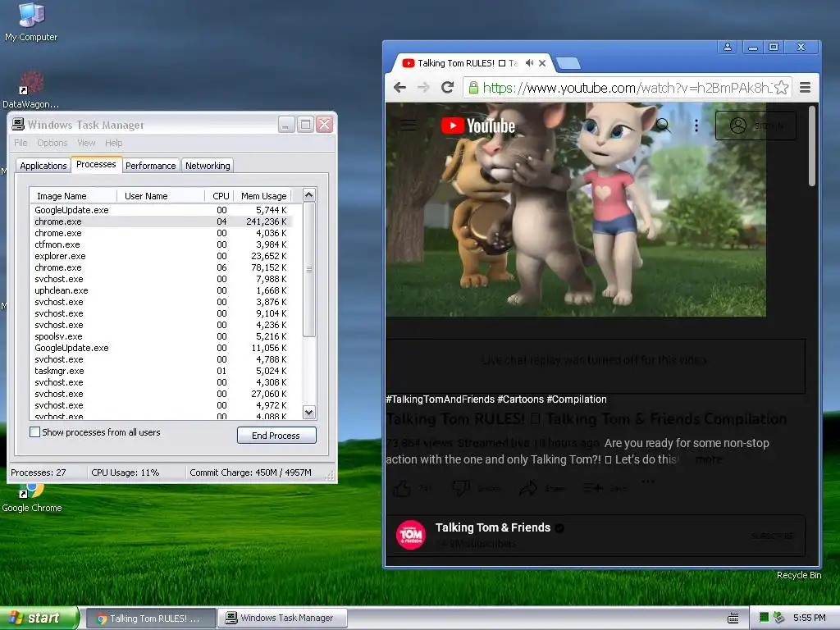840x630 pixels.
Task: Open the DataWagon desktop shortcut
Action: [31, 89]
